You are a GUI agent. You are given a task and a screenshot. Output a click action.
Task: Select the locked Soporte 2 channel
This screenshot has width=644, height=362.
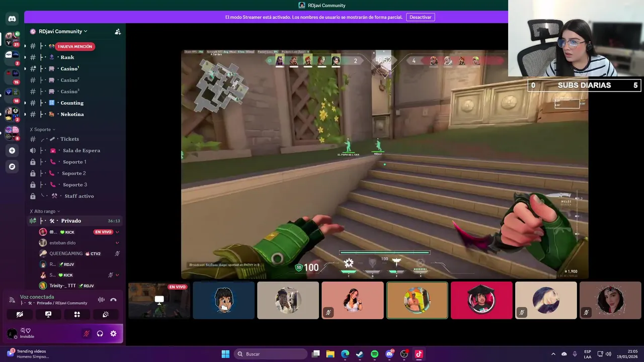(74, 173)
